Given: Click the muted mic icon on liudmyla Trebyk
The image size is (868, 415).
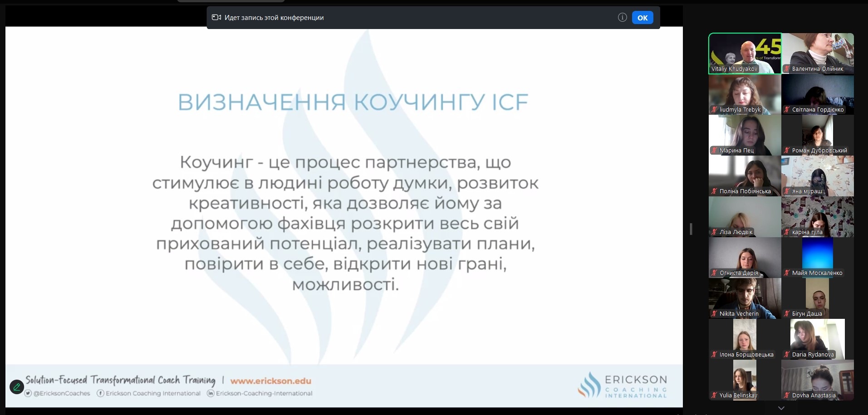Looking at the screenshot, I should tap(714, 110).
